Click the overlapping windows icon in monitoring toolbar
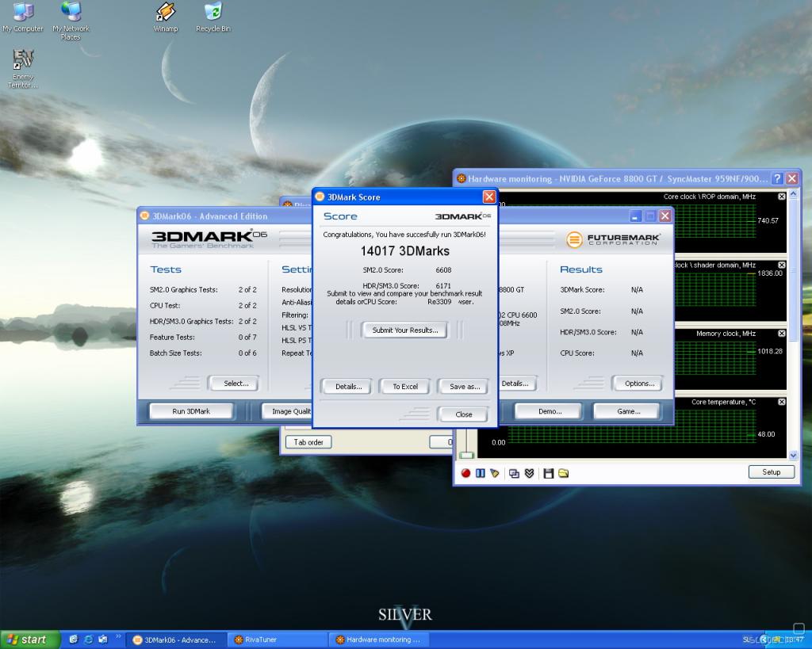 click(514, 473)
